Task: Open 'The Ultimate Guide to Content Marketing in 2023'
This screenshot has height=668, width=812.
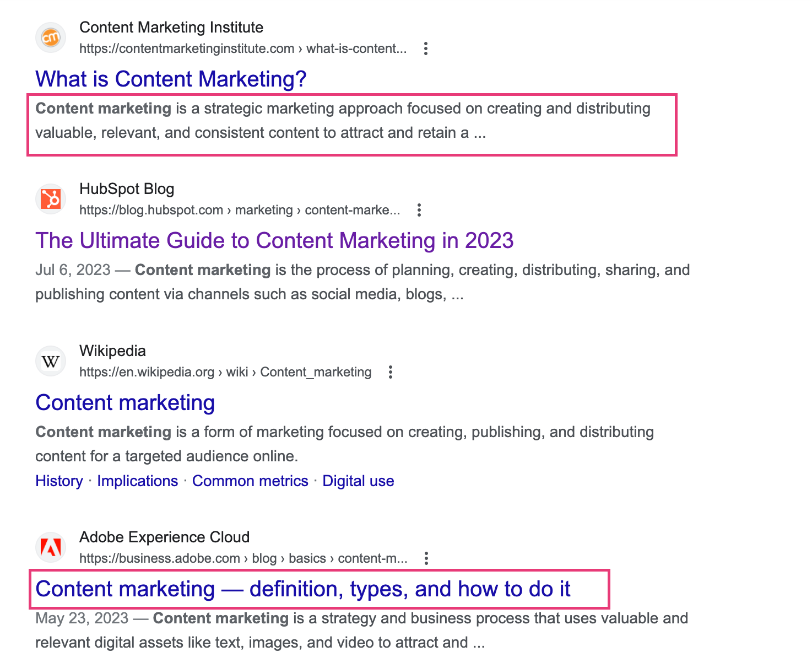Action: click(274, 240)
